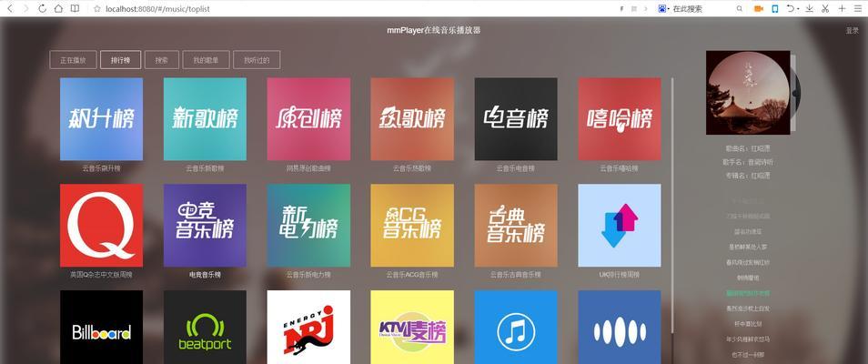Open downloads with the download arrow icon

(x=810, y=9)
